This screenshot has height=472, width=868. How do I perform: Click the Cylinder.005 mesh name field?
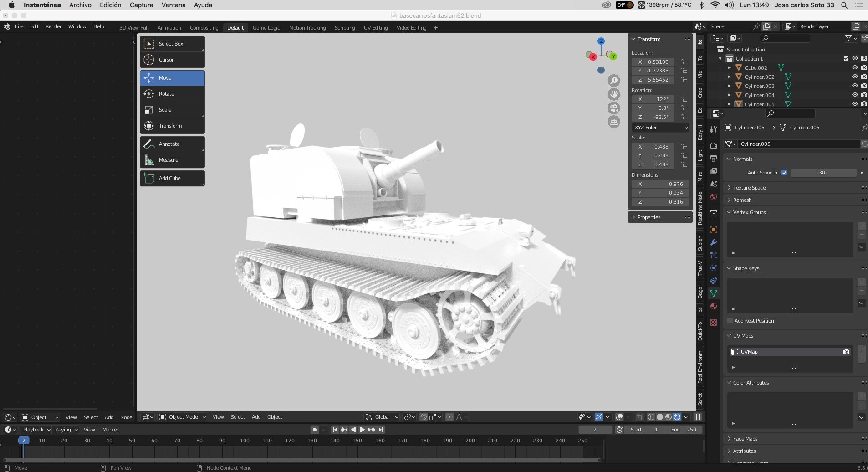click(799, 144)
